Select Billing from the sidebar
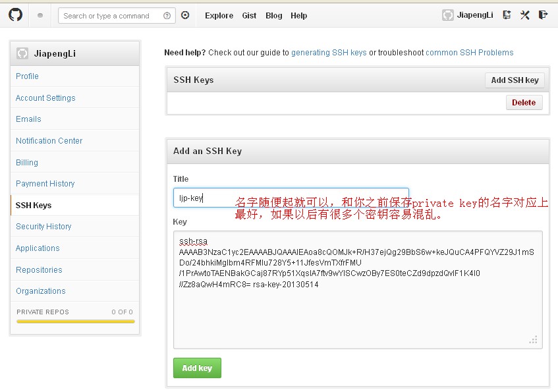This screenshot has width=558, height=392. click(x=27, y=162)
